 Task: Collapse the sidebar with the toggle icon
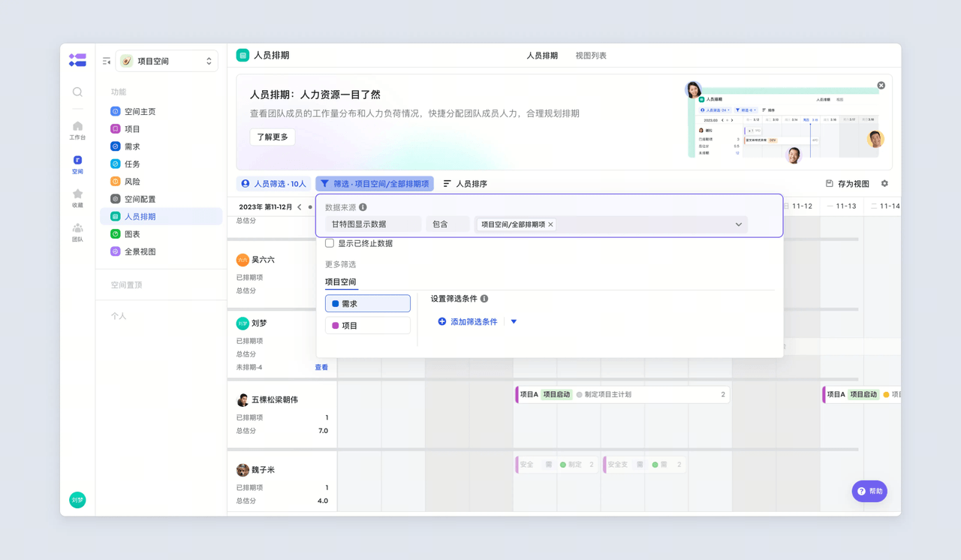107,62
